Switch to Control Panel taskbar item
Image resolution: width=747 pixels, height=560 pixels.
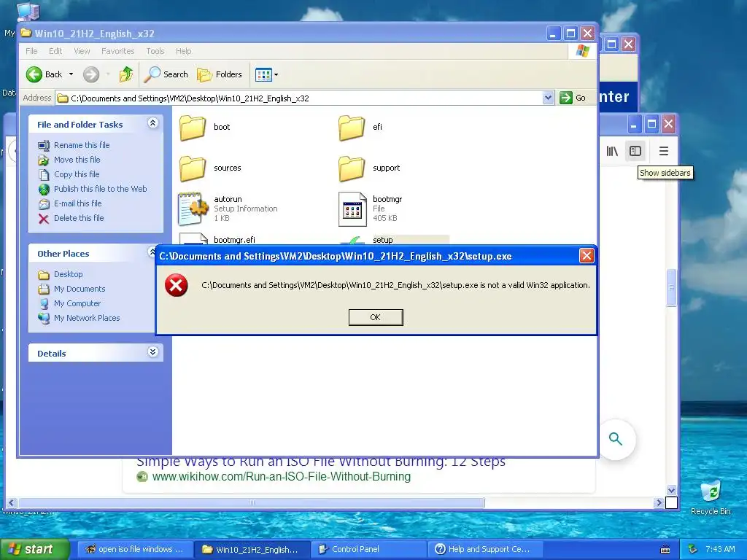tap(368, 549)
